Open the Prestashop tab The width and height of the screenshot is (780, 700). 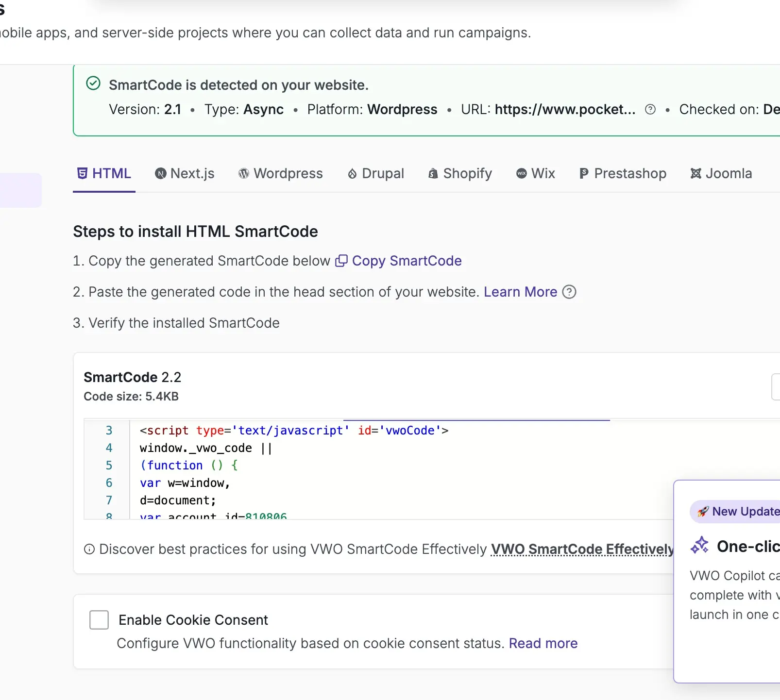(623, 174)
